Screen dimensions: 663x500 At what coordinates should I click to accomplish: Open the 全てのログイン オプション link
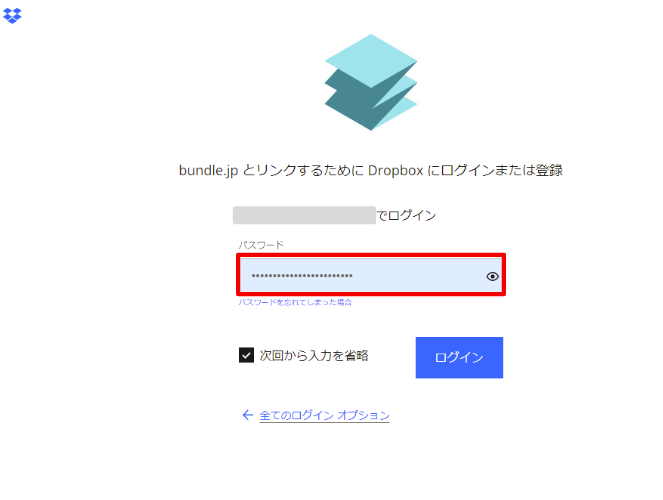pos(324,415)
